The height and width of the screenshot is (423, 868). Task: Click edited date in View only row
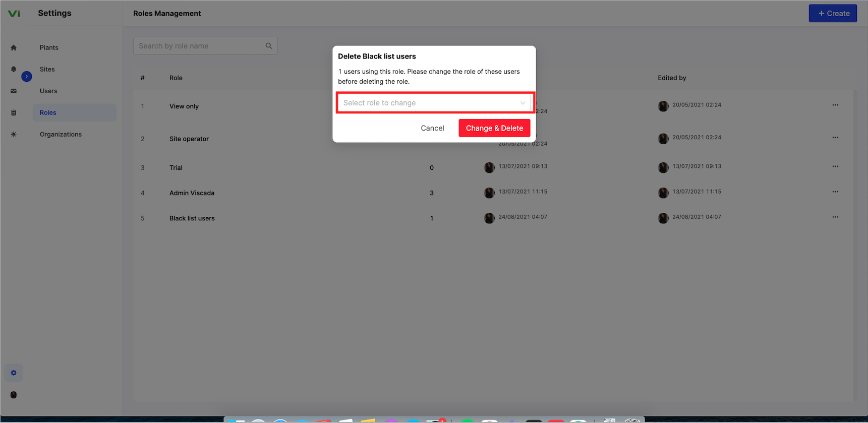(697, 105)
